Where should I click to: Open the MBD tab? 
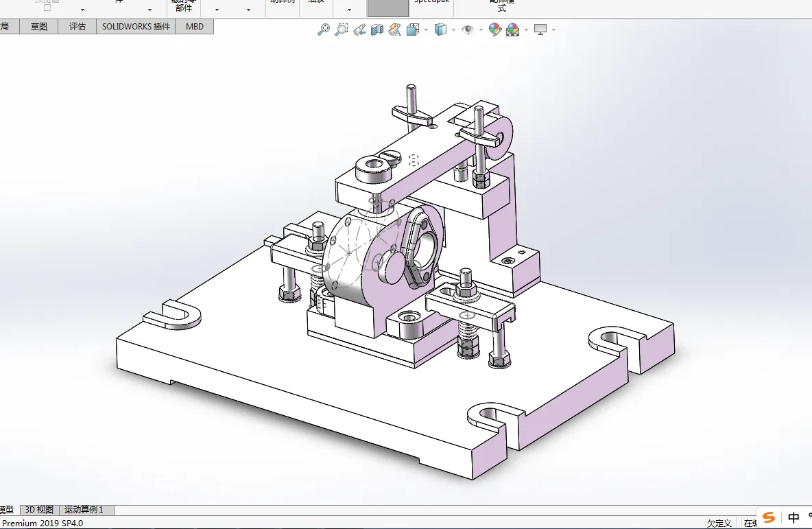(x=195, y=27)
